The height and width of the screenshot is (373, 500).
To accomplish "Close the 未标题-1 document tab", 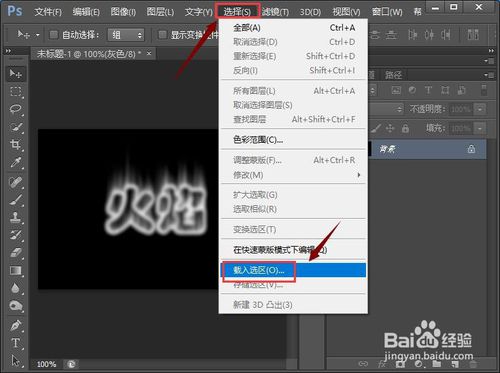I will 149,53.
